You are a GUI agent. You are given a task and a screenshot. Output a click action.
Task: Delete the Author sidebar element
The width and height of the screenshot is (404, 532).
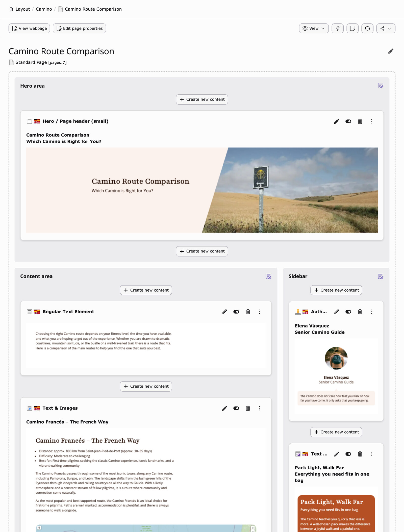click(x=360, y=312)
